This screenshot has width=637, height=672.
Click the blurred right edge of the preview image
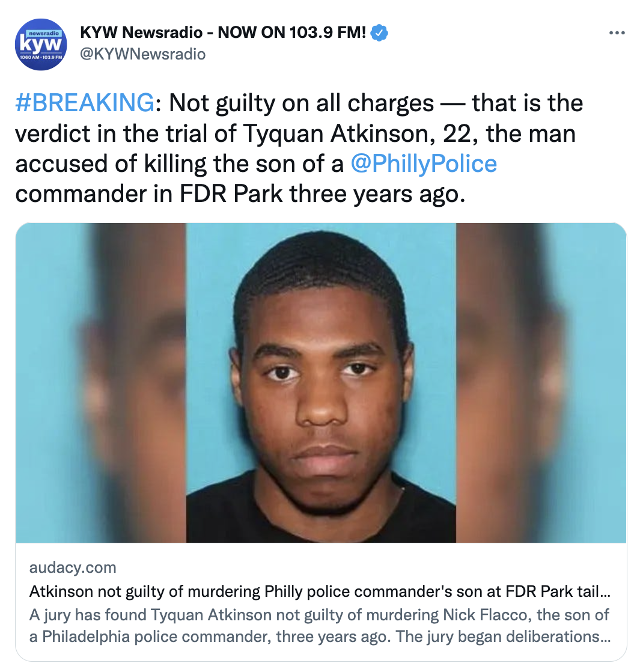(541, 383)
